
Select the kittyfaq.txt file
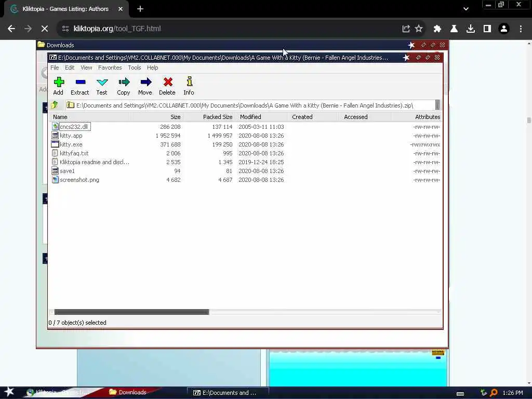(74, 153)
